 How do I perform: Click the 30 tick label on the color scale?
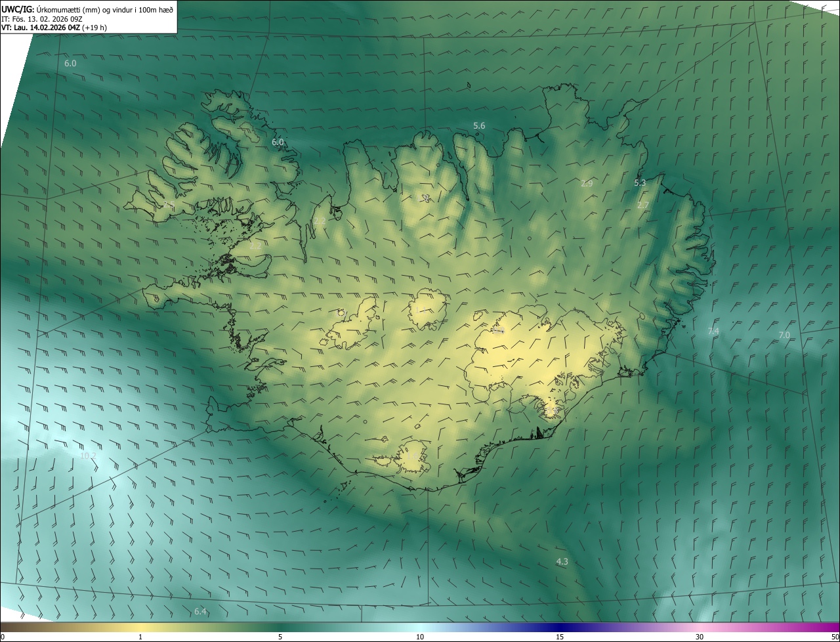[x=700, y=637]
